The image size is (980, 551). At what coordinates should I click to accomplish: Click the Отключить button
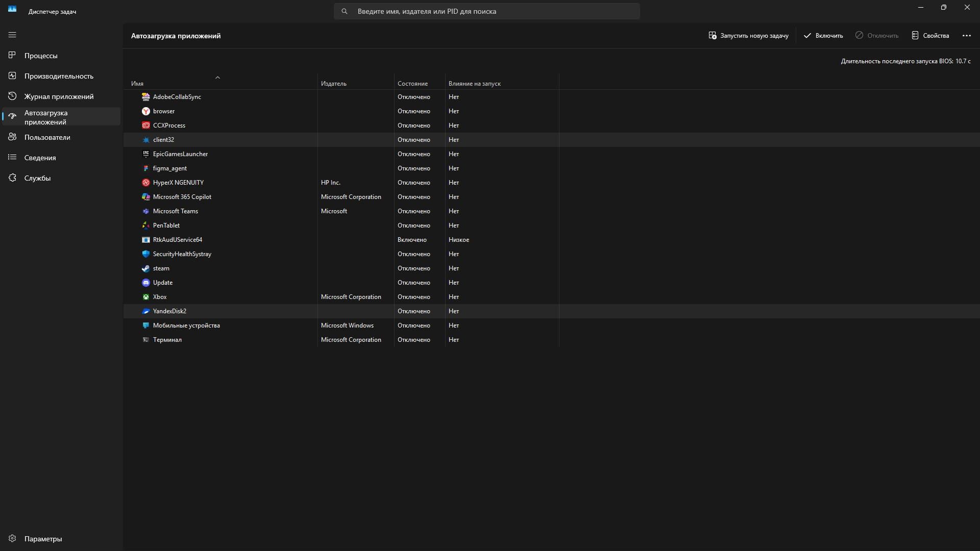pyautogui.click(x=876, y=36)
